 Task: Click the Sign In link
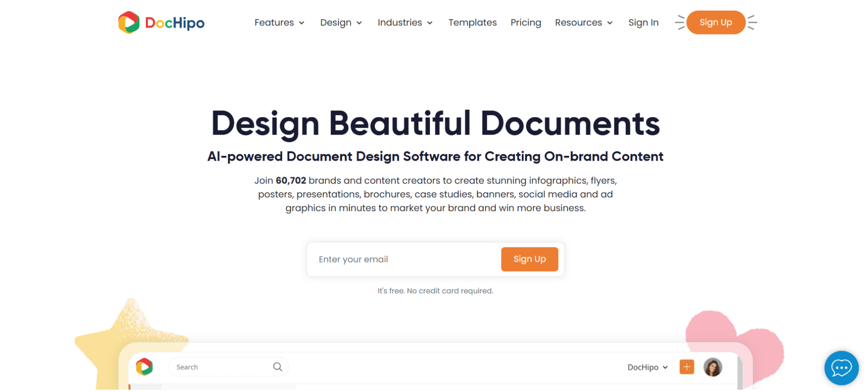[643, 23]
